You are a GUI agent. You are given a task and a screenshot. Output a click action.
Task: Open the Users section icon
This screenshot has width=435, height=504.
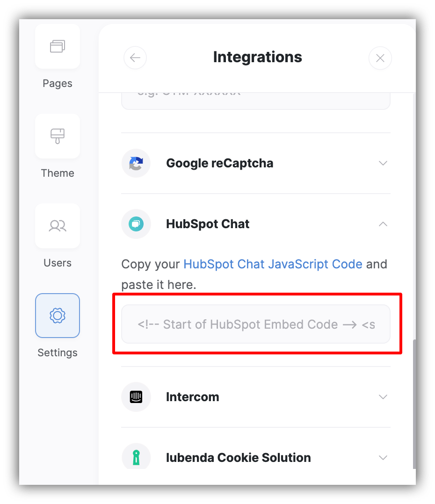click(x=57, y=226)
